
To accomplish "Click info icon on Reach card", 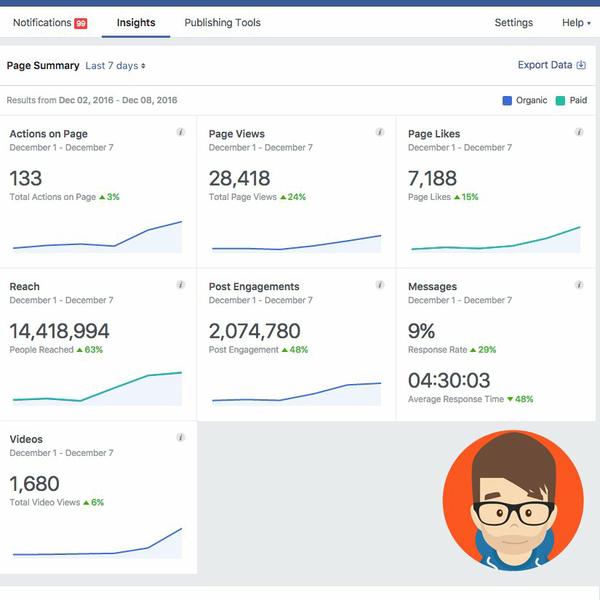I will pos(181,285).
